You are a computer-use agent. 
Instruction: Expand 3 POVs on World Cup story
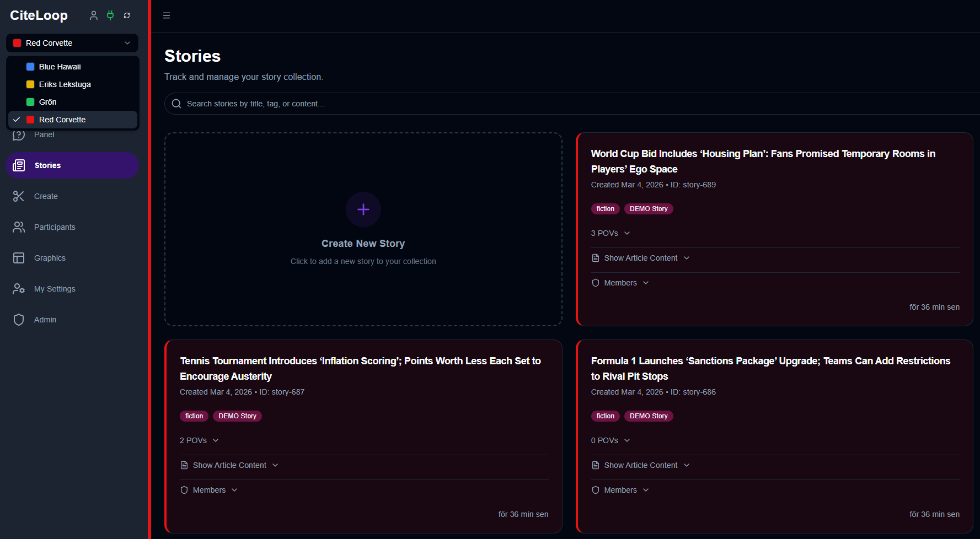pyautogui.click(x=611, y=233)
